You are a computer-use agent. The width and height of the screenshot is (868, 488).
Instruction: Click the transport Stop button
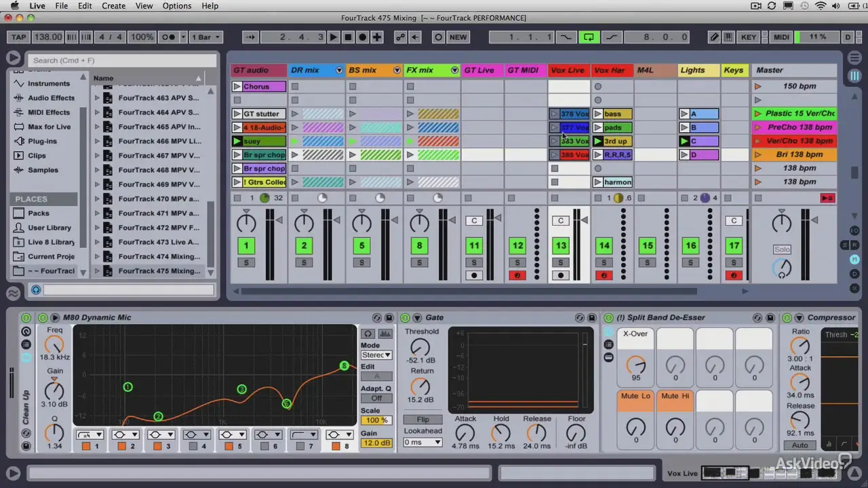tap(348, 37)
